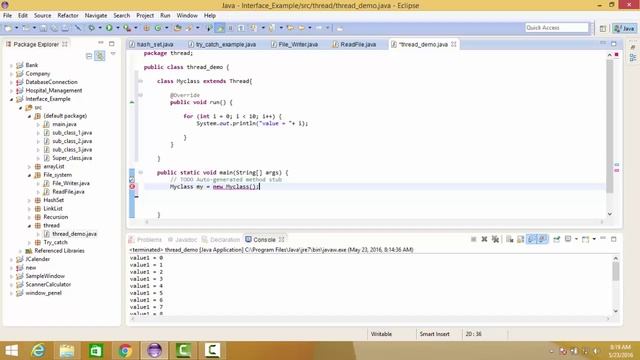Open Chrome from the taskbar
The height and width of the screenshot is (360, 640).
125,351
